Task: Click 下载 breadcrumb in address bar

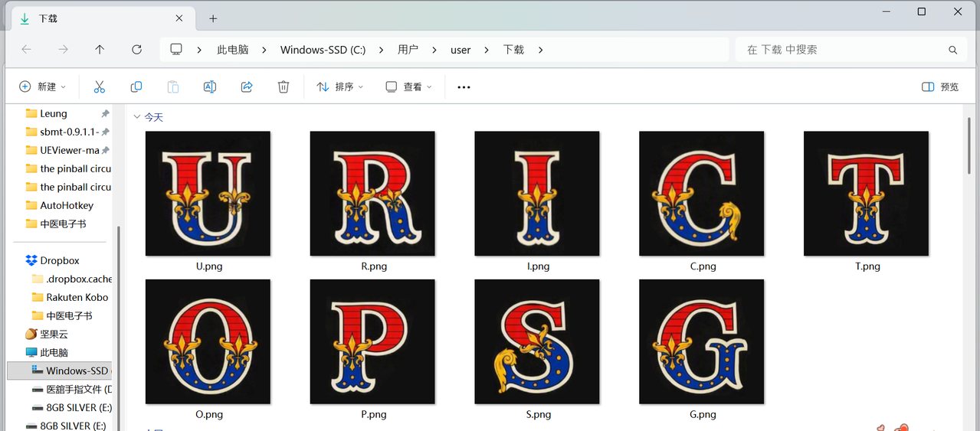Action: [x=513, y=50]
